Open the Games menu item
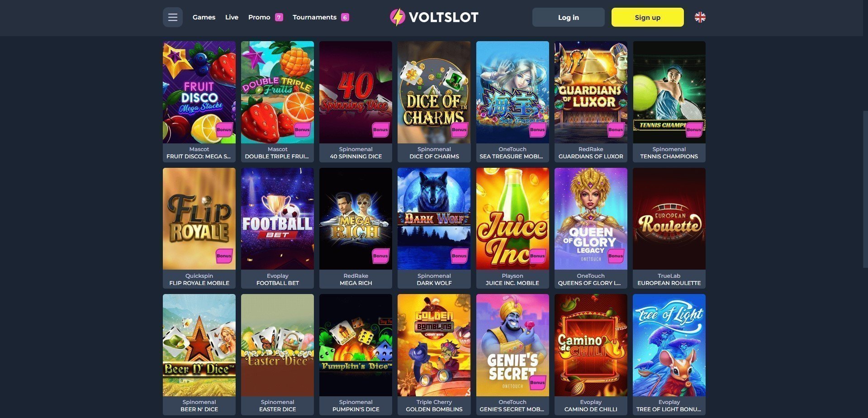 tap(204, 17)
